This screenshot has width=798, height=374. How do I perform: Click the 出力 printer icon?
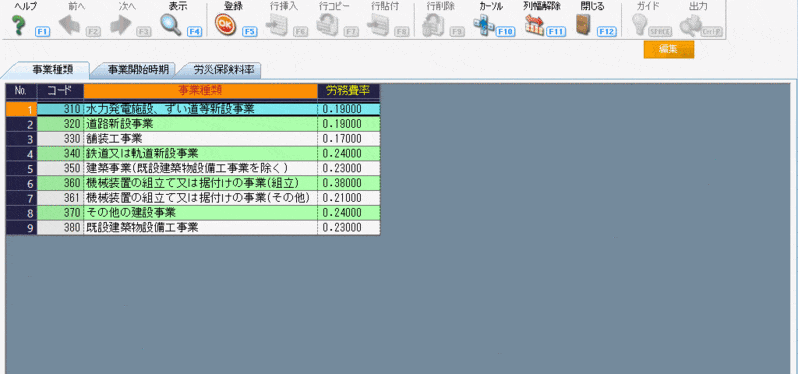[691, 25]
